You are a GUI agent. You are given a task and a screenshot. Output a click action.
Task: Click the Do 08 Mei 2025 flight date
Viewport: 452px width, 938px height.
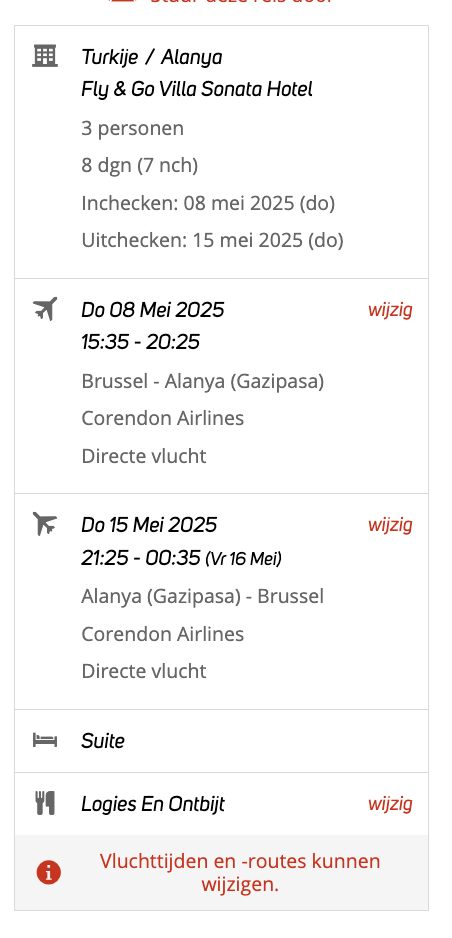pyautogui.click(x=152, y=310)
